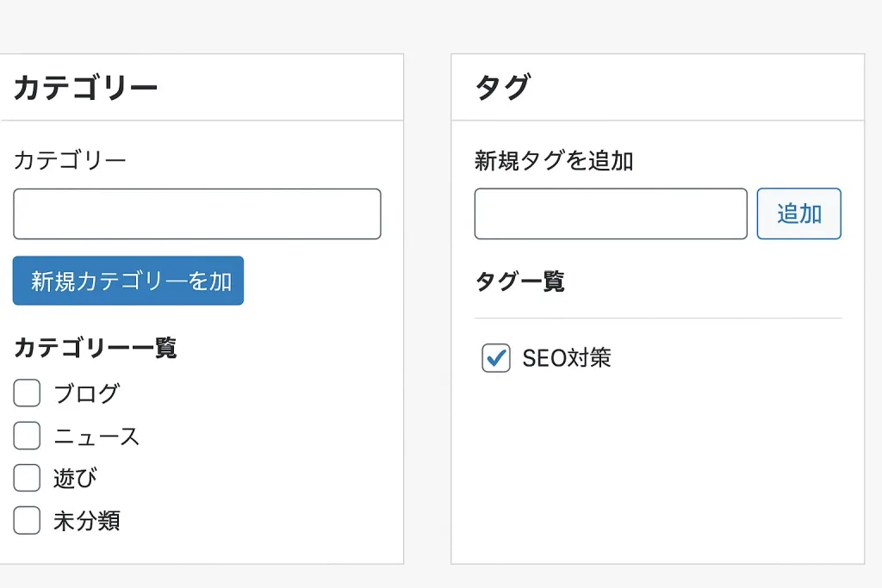
Task: Check the 未分類 category checkbox
Action: [27, 520]
